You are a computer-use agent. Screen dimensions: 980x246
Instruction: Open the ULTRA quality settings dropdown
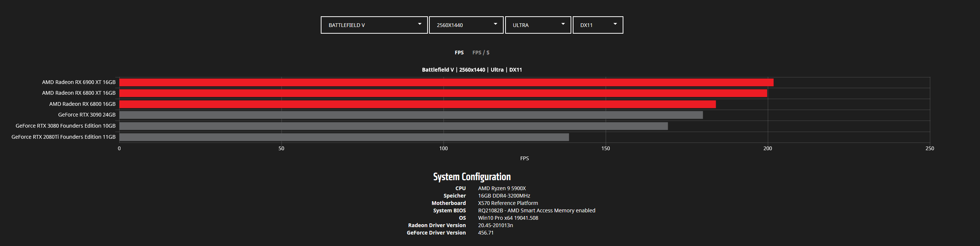[538, 25]
